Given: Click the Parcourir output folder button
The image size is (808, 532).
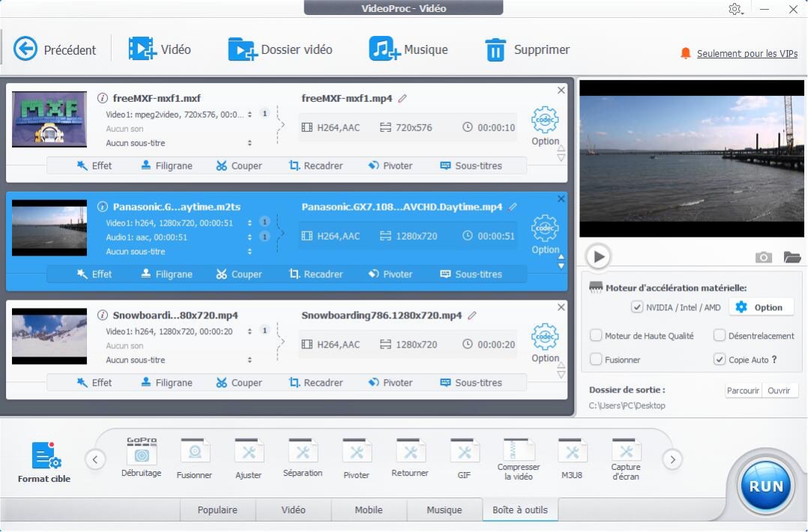Looking at the screenshot, I should point(743,390).
